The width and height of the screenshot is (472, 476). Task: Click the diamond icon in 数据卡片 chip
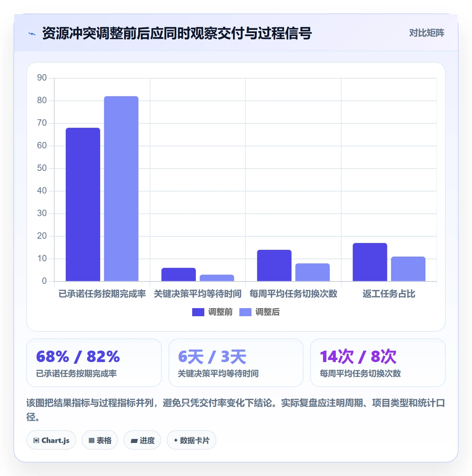click(x=176, y=440)
